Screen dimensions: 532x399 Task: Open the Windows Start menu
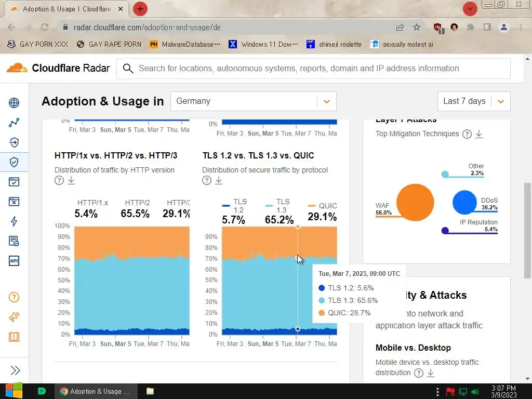tap(14, 391)
